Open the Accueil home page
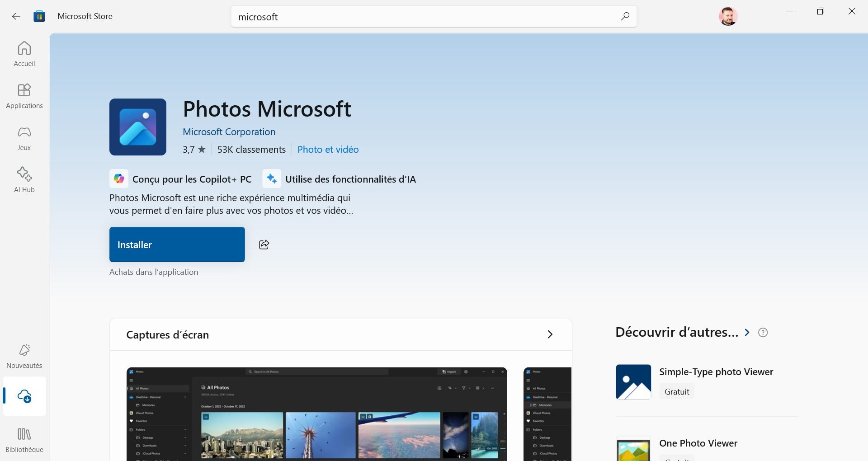 pos(24,54)
